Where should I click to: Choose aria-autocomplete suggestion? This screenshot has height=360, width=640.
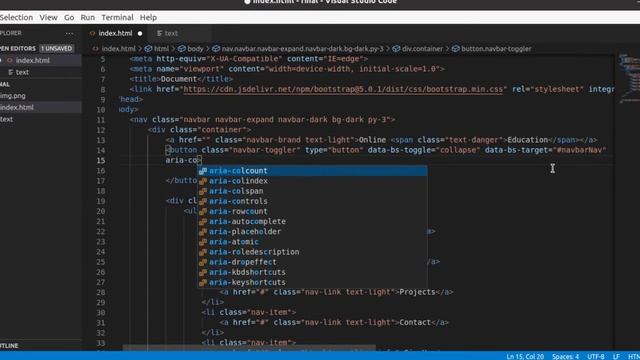point(313,222)
